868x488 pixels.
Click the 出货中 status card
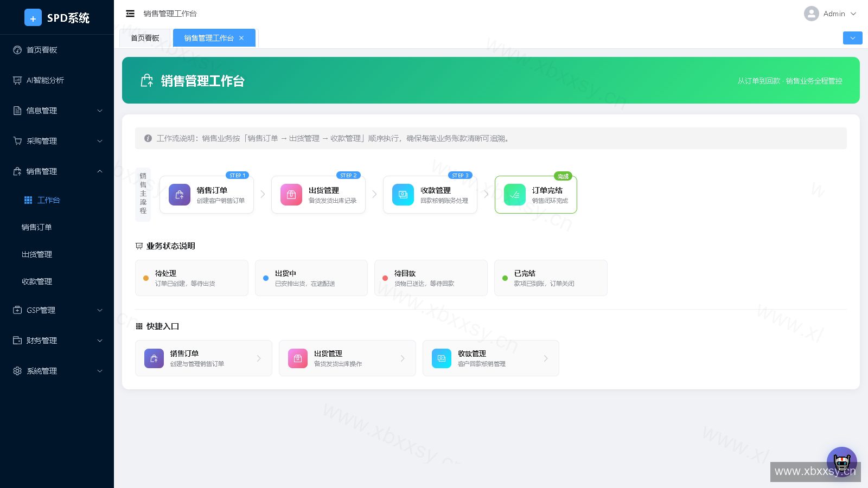[311, 278]
